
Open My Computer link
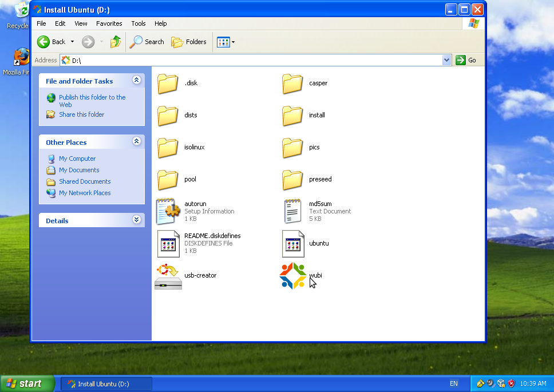(77, 159)
